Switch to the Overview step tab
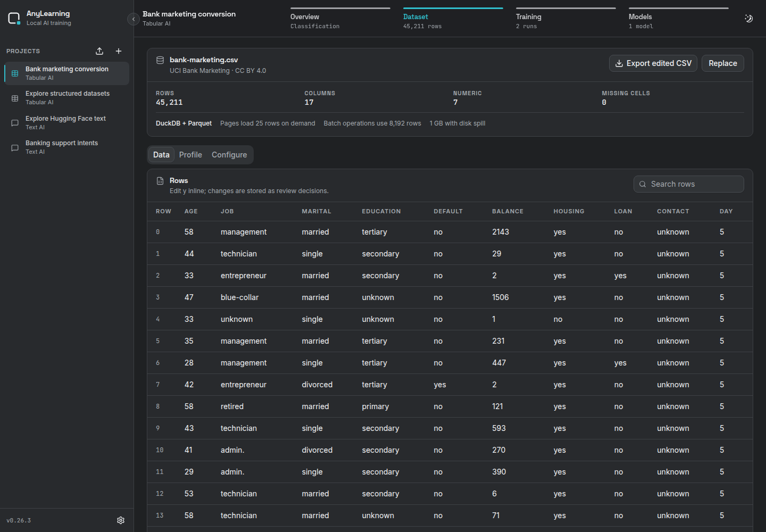This screenshot has height=532, width=766. tap(340, 19)
